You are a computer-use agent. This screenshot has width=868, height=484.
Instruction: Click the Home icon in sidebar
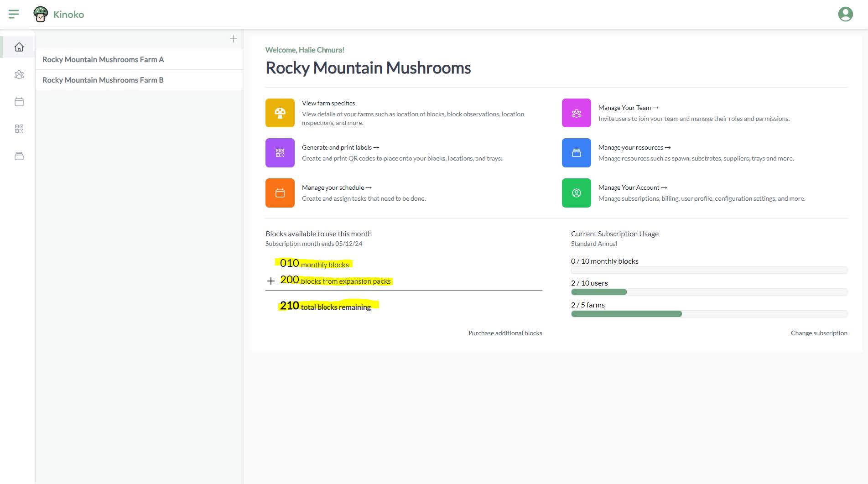tap(19, 47)
